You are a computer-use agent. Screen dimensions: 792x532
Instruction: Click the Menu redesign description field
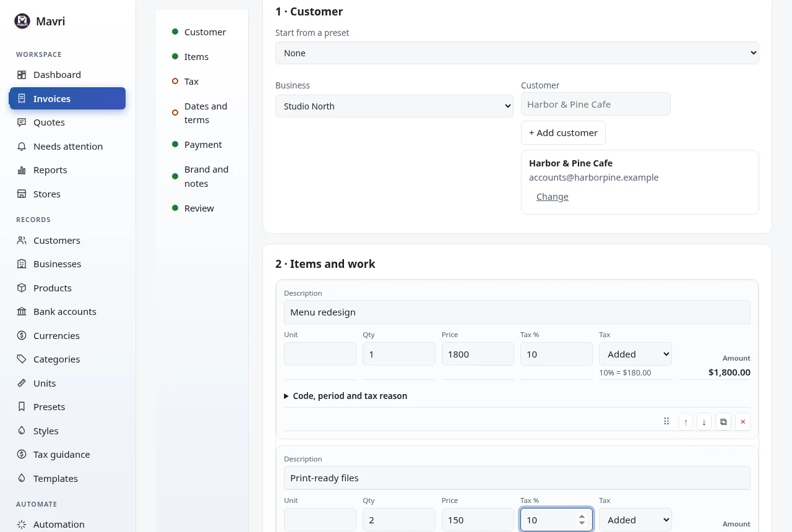click(517, 312)
